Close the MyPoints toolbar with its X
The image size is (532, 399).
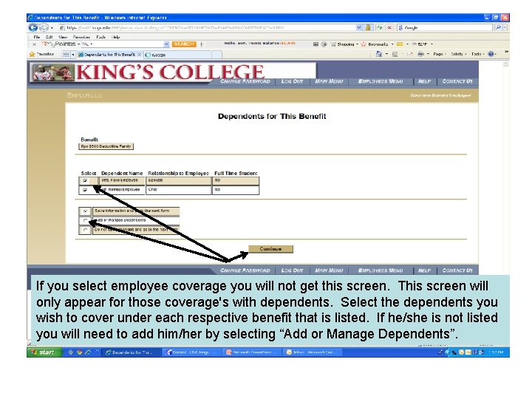coord(34,44)
